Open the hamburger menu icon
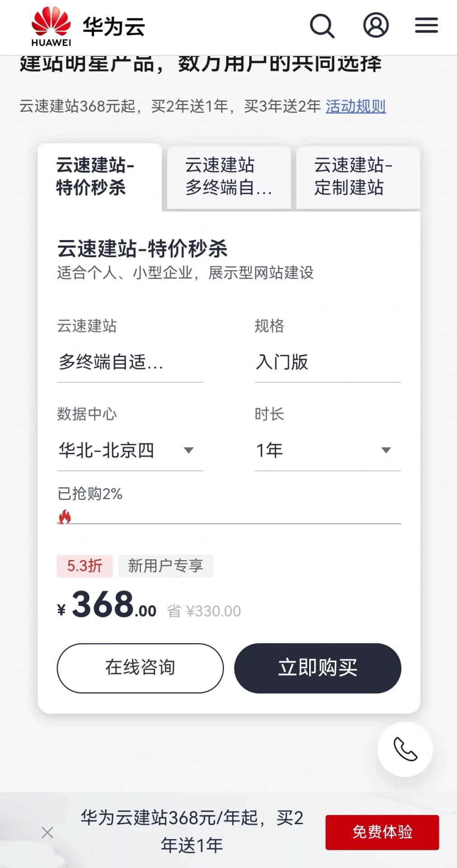This screenshot has width=457, height=868. (426, 25)
